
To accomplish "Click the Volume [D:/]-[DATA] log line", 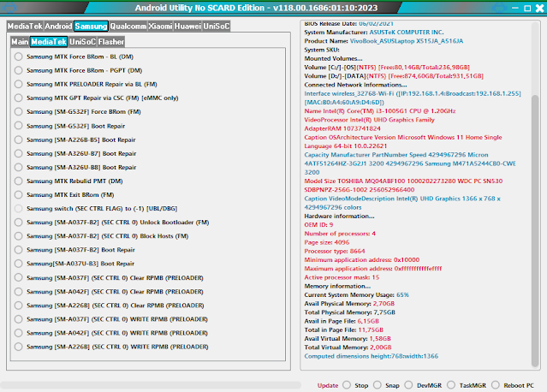I will (394, 76).
